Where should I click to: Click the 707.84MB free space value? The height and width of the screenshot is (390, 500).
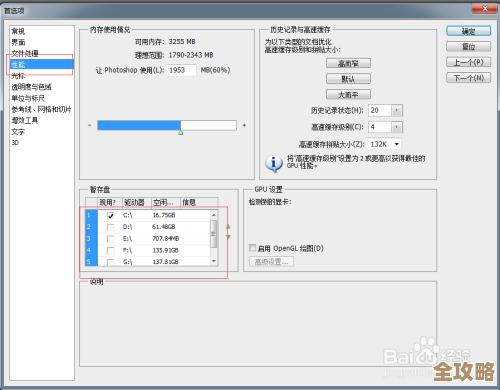pos(166,239)
